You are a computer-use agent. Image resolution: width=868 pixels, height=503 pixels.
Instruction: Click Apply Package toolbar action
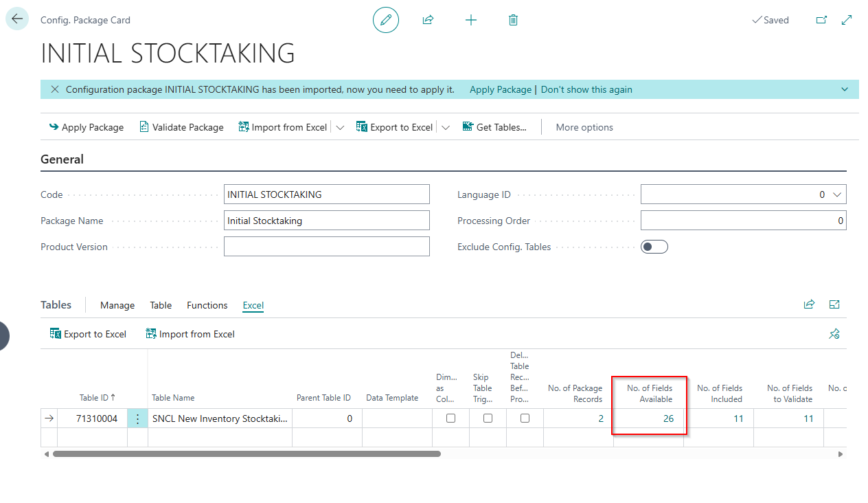[86, 127]
